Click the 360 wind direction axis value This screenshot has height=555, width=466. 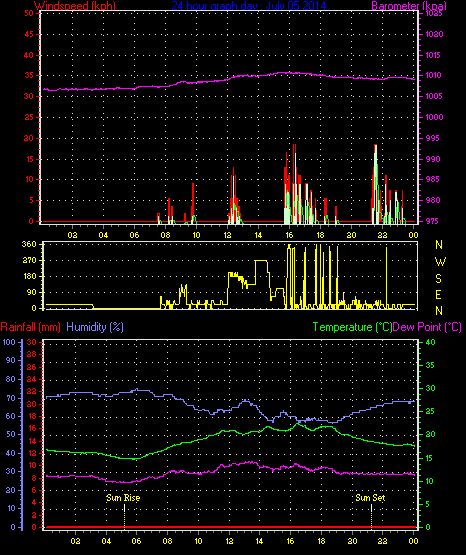pyautogui.click(x=29, y=244)
